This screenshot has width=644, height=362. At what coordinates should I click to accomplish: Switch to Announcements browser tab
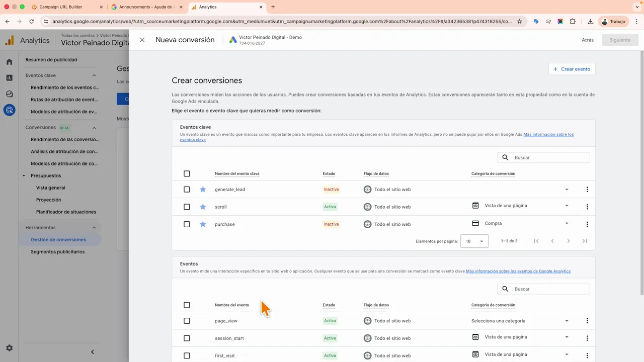click(147, 7)
